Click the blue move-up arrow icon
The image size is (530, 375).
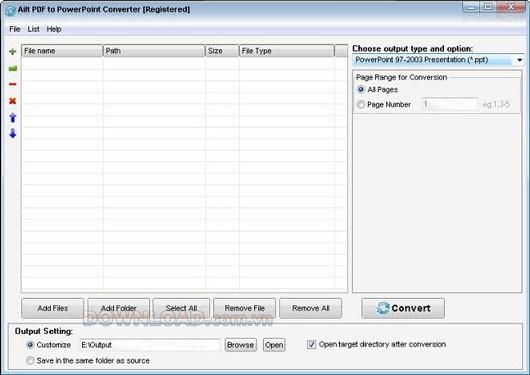click(13, 118)
